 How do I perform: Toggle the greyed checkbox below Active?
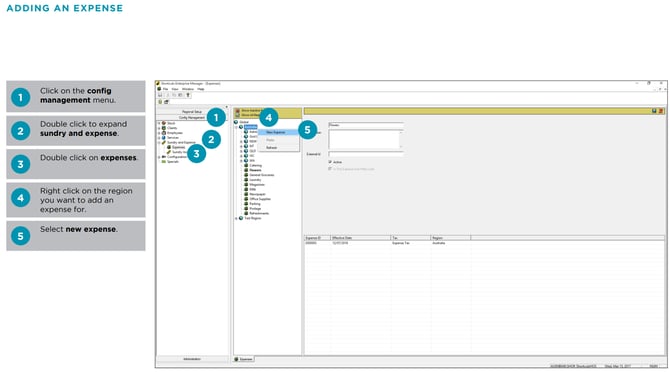click(330, 169)
